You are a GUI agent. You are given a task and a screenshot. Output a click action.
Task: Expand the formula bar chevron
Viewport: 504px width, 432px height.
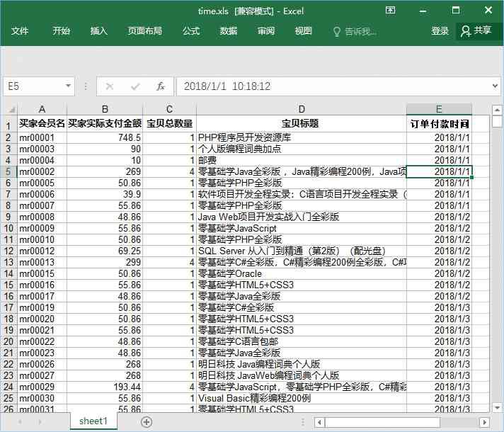click(x=496, y=86)
